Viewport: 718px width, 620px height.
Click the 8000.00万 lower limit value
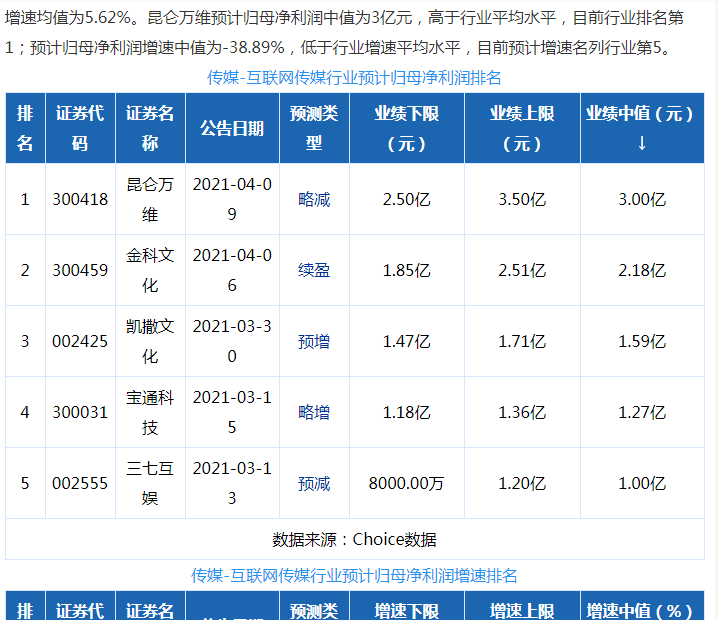click(407, 484)
